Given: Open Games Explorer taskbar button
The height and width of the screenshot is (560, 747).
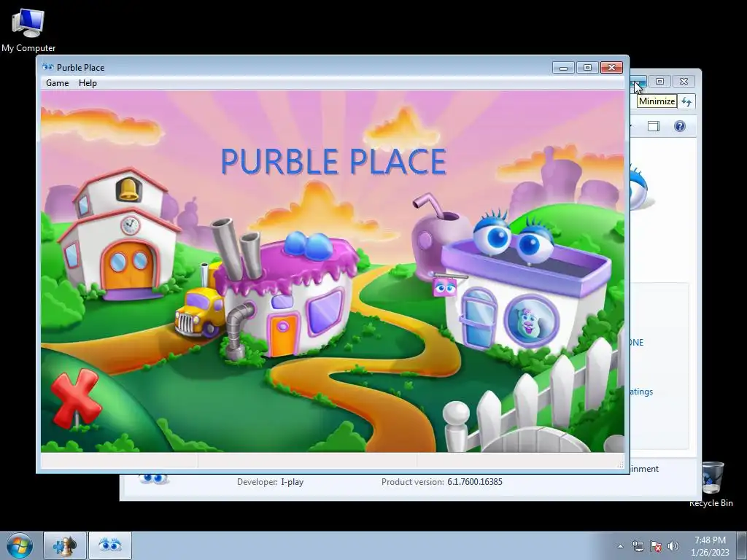Looking at the screenshot, I should 65,545.
